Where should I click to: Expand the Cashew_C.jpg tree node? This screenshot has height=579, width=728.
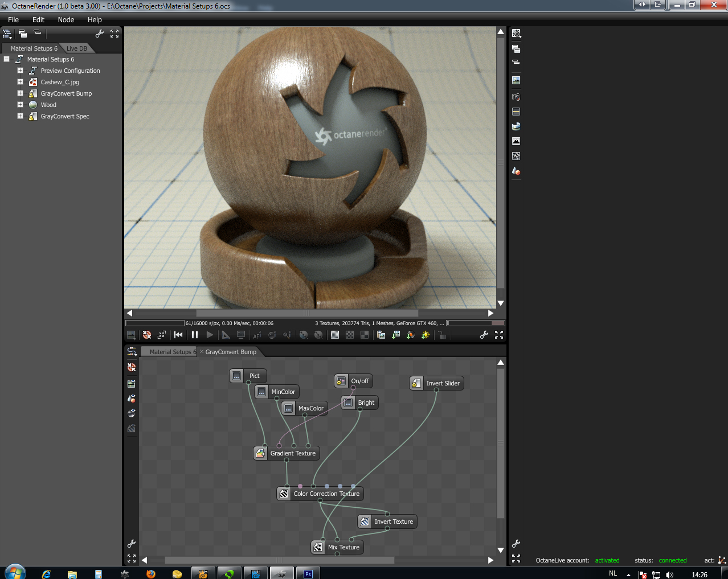pyautogui.click(x=20, y=82)
